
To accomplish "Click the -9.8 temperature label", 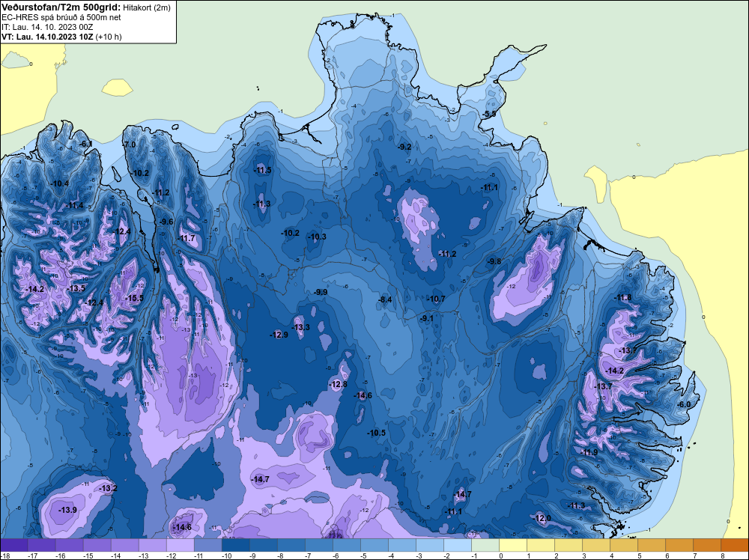I will [494, 261].
